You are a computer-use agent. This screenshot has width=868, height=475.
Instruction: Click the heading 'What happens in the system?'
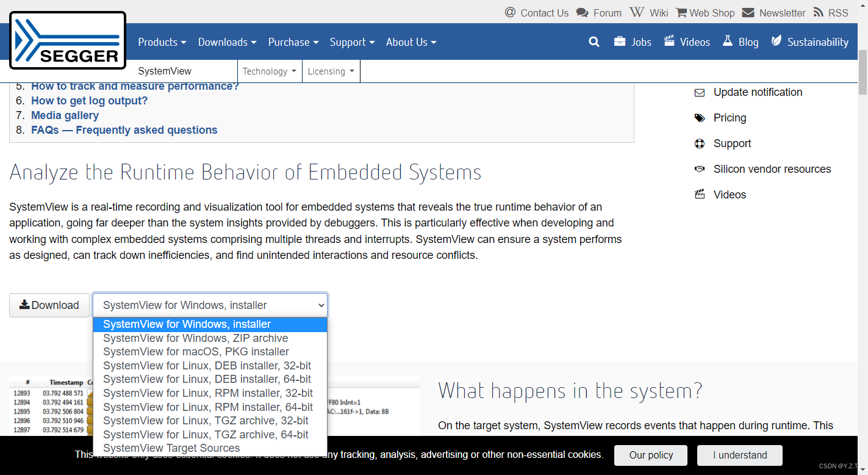(570, 390)
